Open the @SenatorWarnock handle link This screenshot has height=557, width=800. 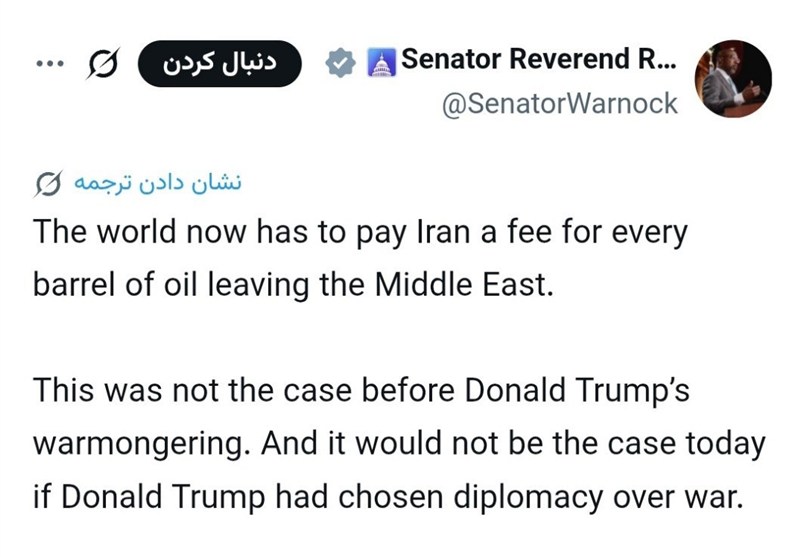point(560,103)
